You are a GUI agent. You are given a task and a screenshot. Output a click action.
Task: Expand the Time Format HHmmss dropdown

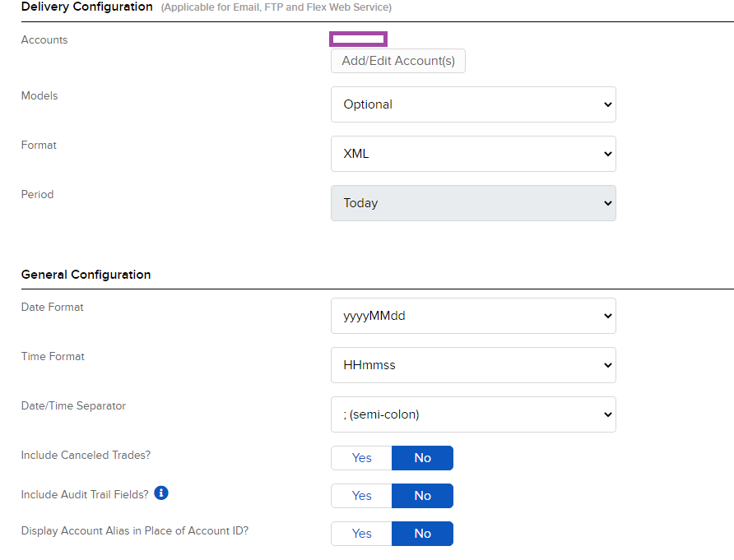(x=473, y=365)
